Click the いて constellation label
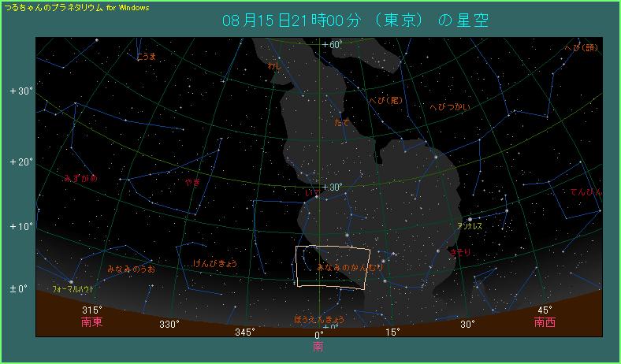This screenshot has height=364, width=621. (x=311, y=192)
